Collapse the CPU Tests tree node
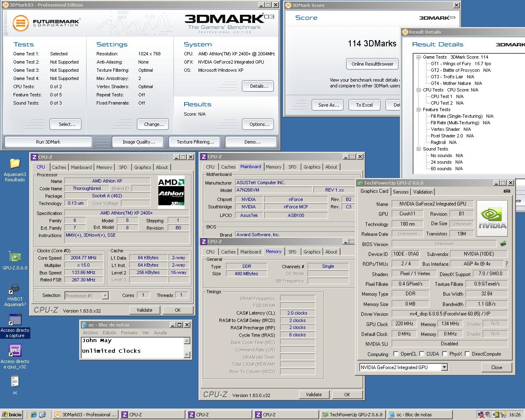Viewport: 525px width, 420px height. (x=419, y=90)
